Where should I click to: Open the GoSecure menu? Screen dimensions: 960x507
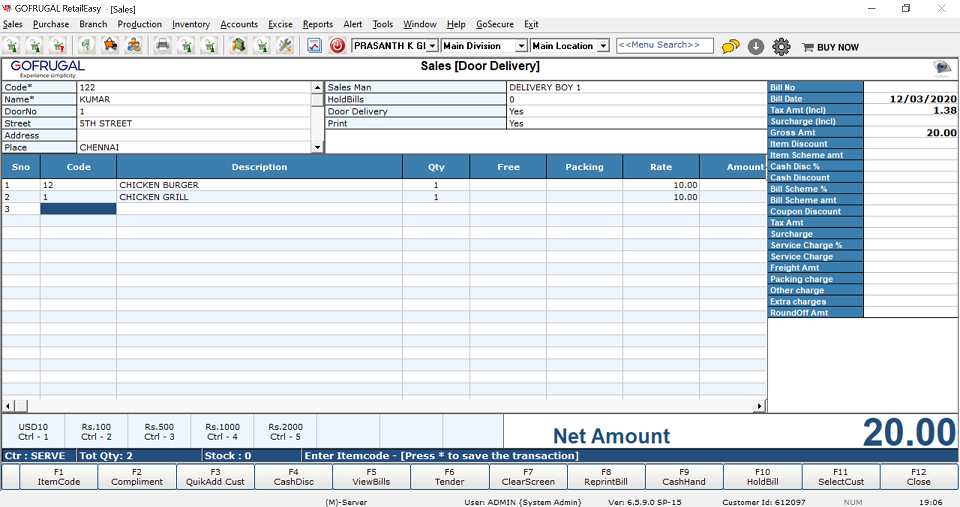click(494, 24)
